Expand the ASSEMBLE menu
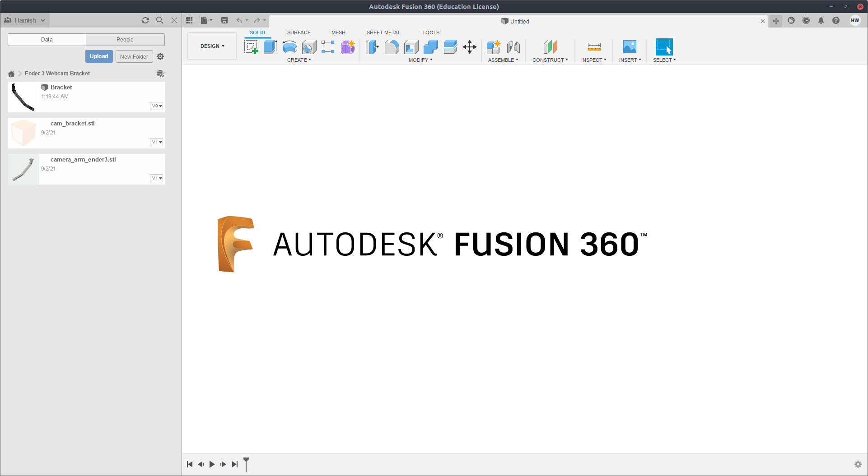Screen dimensions: 868x476 503,60
